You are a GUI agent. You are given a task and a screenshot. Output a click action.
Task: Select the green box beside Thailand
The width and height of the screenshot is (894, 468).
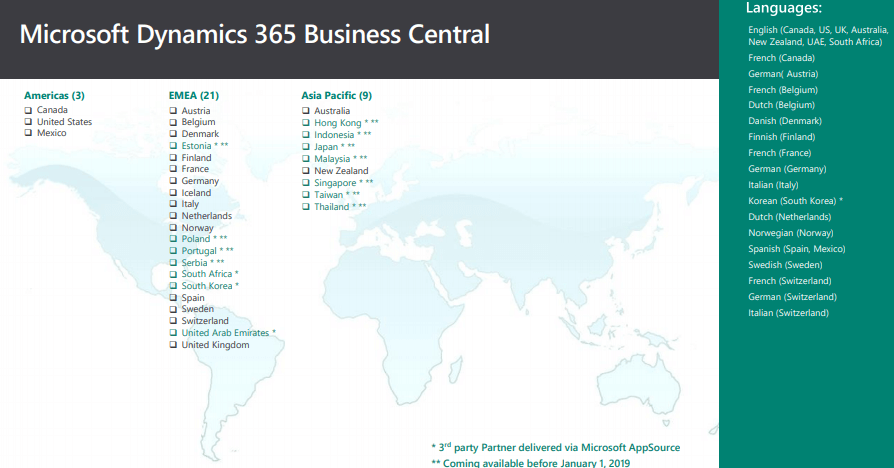pyautogui.click(x=306, y=207)
